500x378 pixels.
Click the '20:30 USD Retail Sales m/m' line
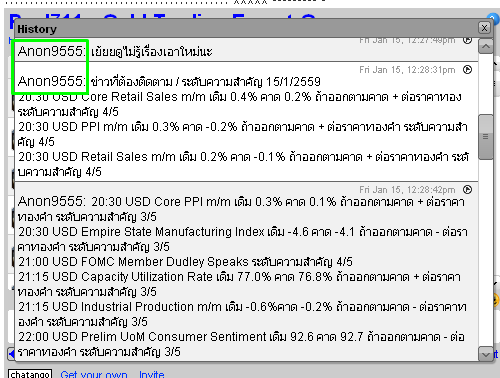click(x=243, y=157)
